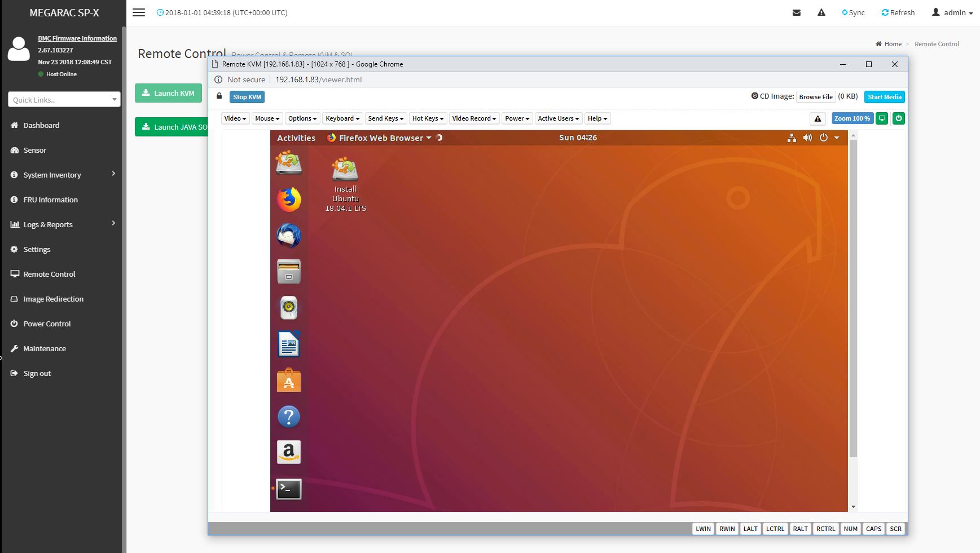Open the messages envelope icon
Screen dimensions: 980x553
797,12
